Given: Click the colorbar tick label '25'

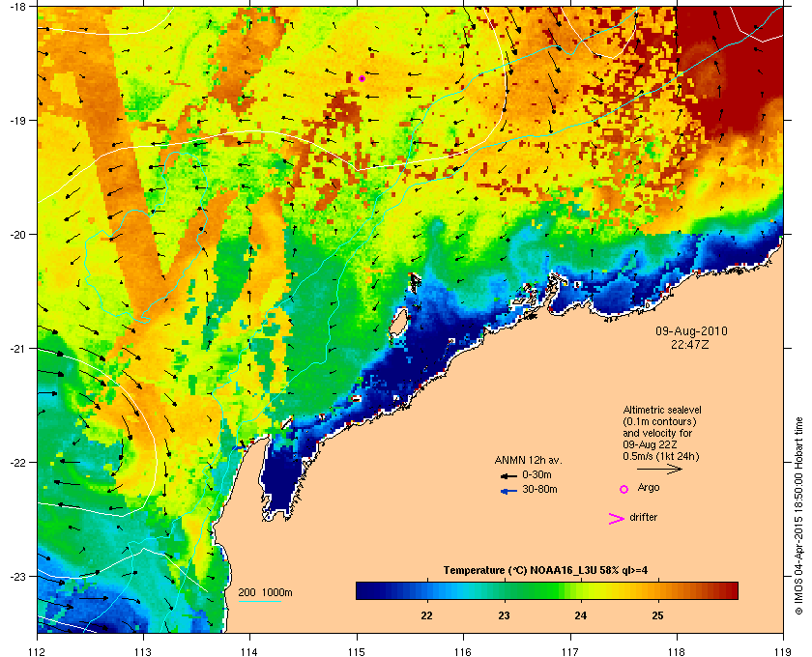Looking at the screenshot, I should click(x=657, y=615).
